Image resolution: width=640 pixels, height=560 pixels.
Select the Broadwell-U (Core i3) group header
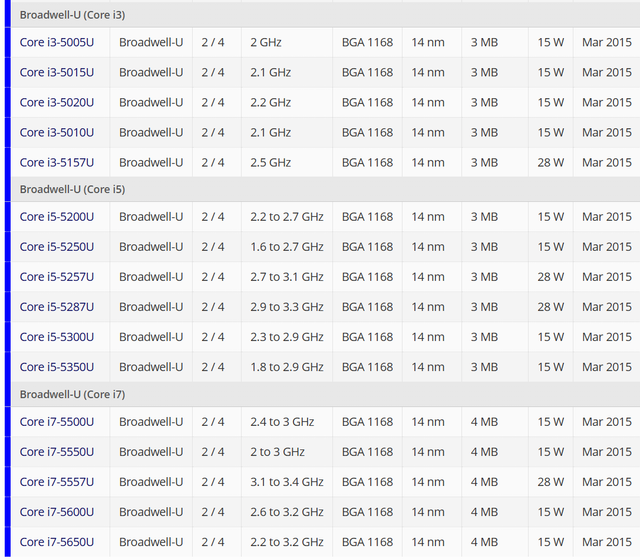(x=326, y=15)
